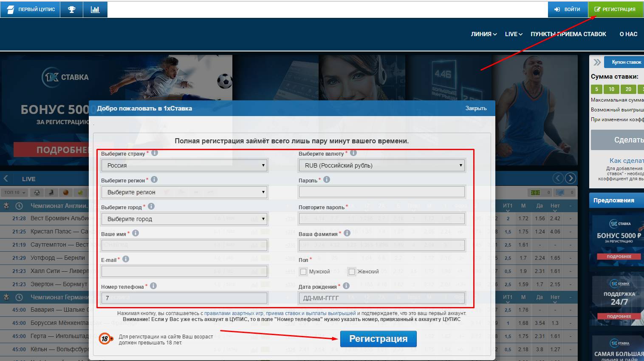The width and height of the screenshot is (644, 361).
Task: Expand the ТОП 10 dropdown
Action: point(14,193)
